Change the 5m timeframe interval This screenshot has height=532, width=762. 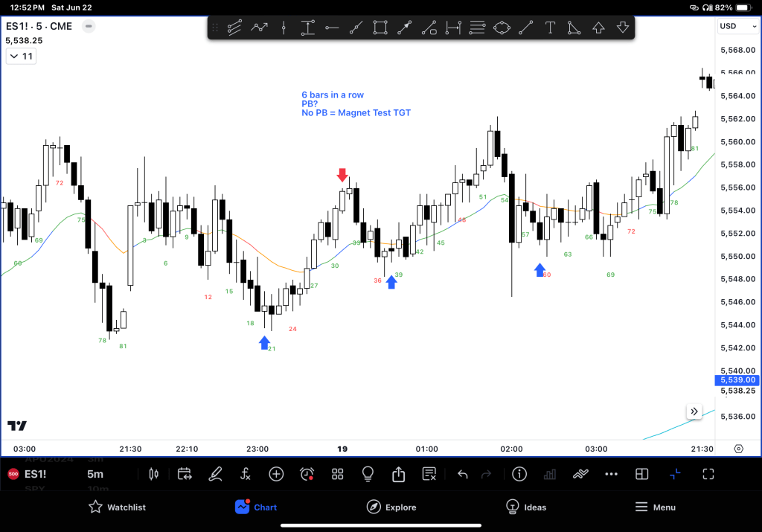coord(95,474)
